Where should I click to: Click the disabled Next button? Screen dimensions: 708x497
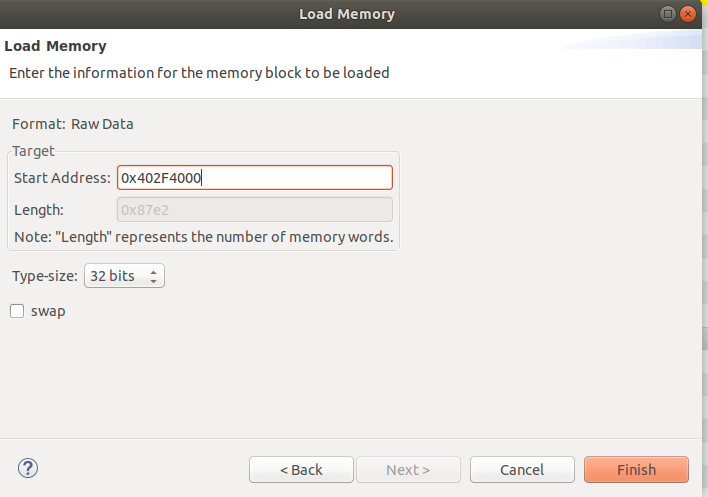(x=408, y=469)
